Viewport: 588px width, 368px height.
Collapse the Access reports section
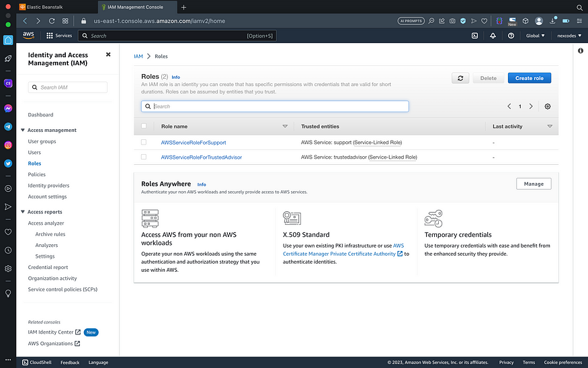tap(23, 212)
